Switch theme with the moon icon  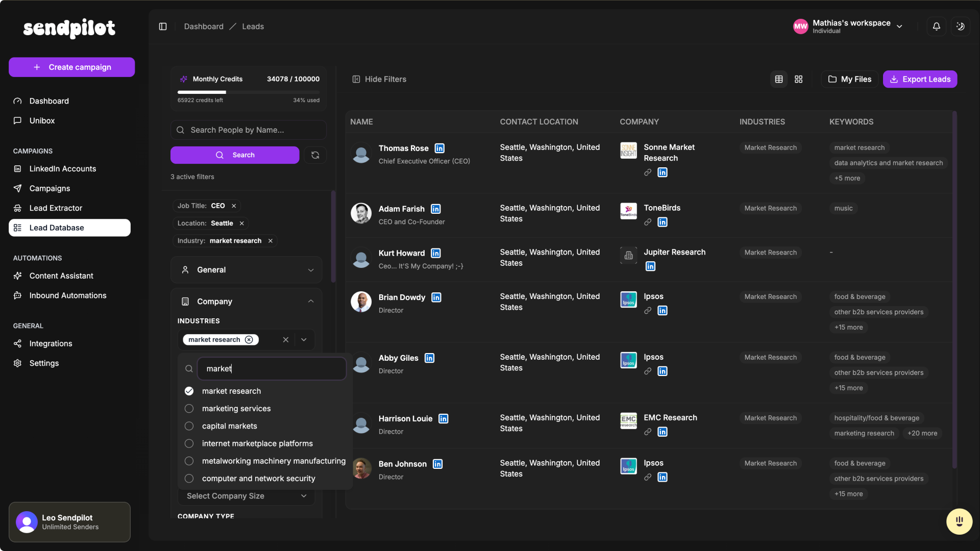pos(961,27)
